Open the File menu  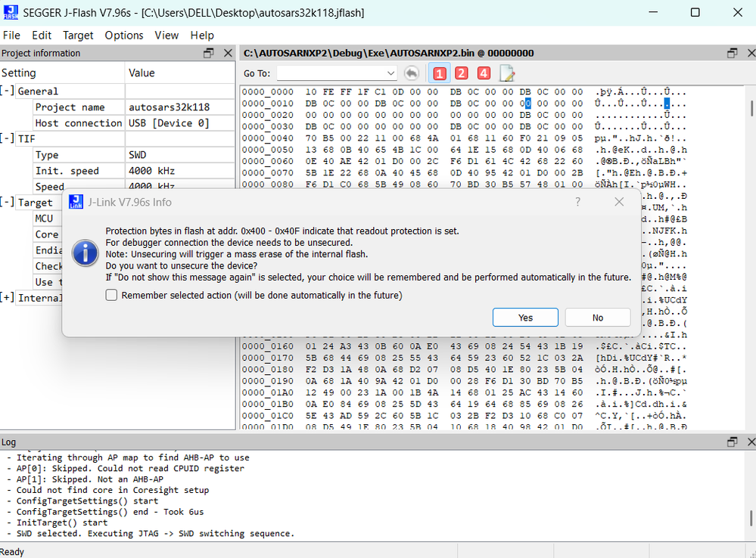pyautogui.click(x=11, y=36)
